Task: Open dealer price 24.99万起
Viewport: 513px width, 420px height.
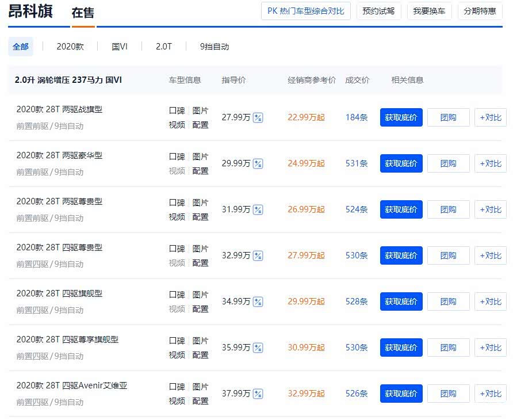Action: click(x=306, y=163)
